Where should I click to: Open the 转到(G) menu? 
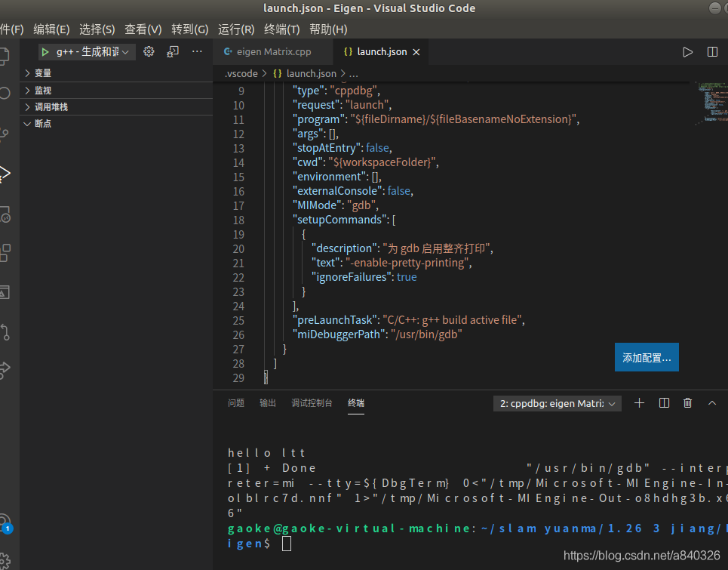(x=190, y=29)
